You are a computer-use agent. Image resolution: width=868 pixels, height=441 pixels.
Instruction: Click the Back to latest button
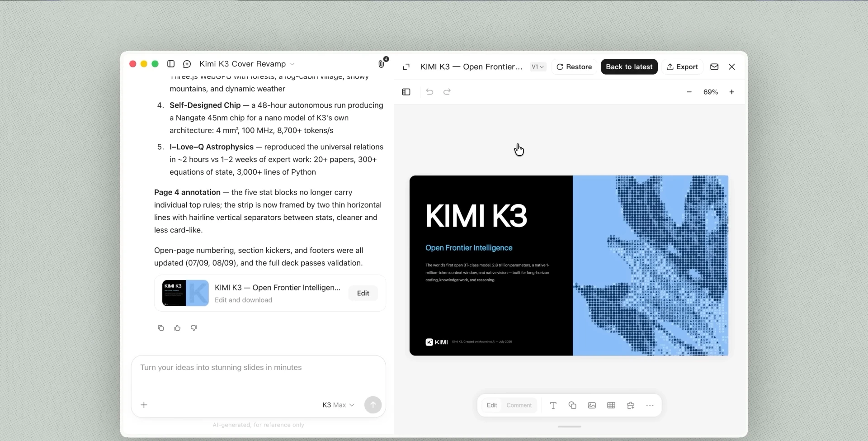tap(629, 67)
